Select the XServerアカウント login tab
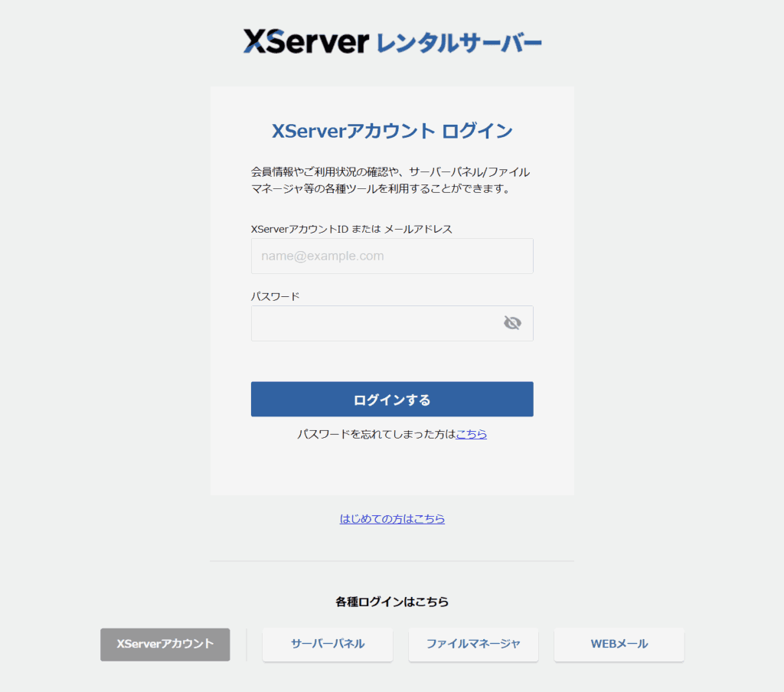The width and height of the screenshot is (784, 692). [165, 645]
